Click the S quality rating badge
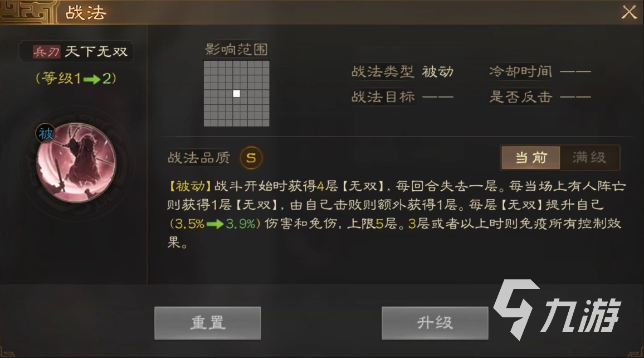This screenshot has height=358, width=644. 251,157
